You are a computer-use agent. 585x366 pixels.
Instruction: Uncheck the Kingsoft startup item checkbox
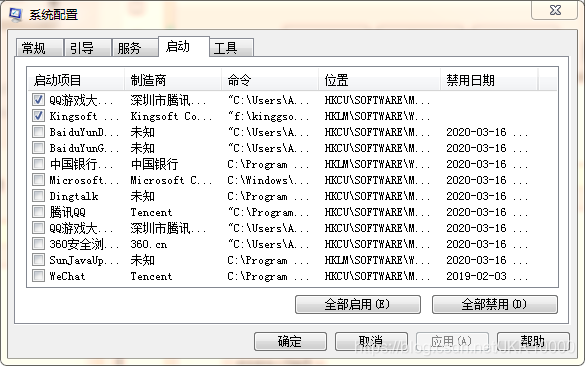[38, 116]
